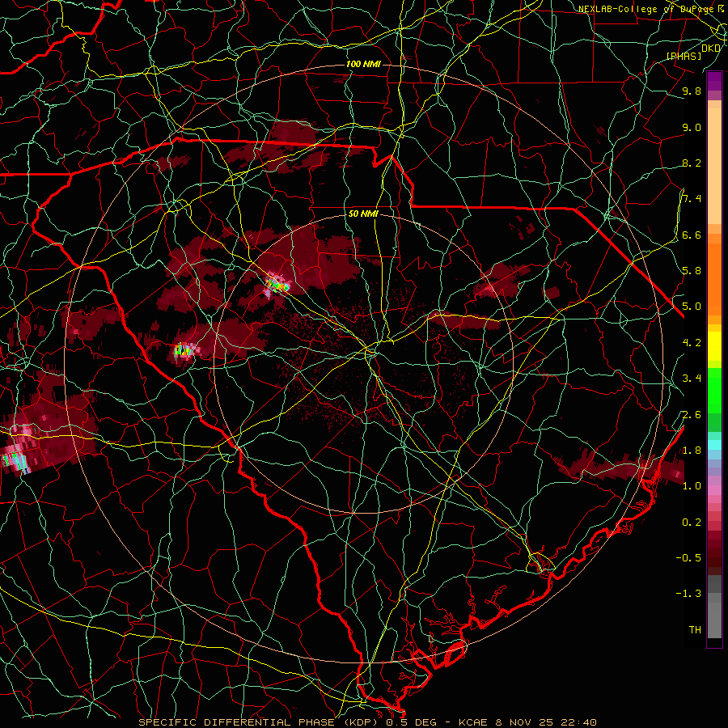This screenshot has width=728, height=728.
Task: Click the 50 NMI range ring label
Action: pos(363,214)
